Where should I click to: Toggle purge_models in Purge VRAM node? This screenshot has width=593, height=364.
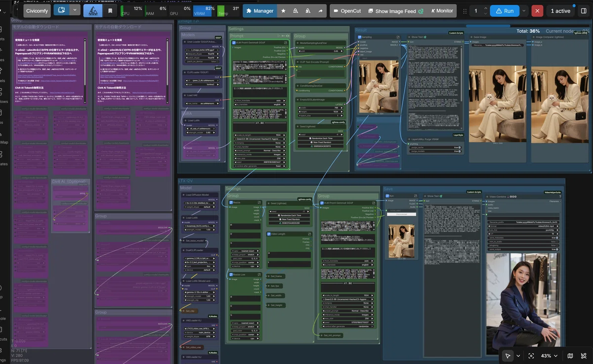[436, 151]
